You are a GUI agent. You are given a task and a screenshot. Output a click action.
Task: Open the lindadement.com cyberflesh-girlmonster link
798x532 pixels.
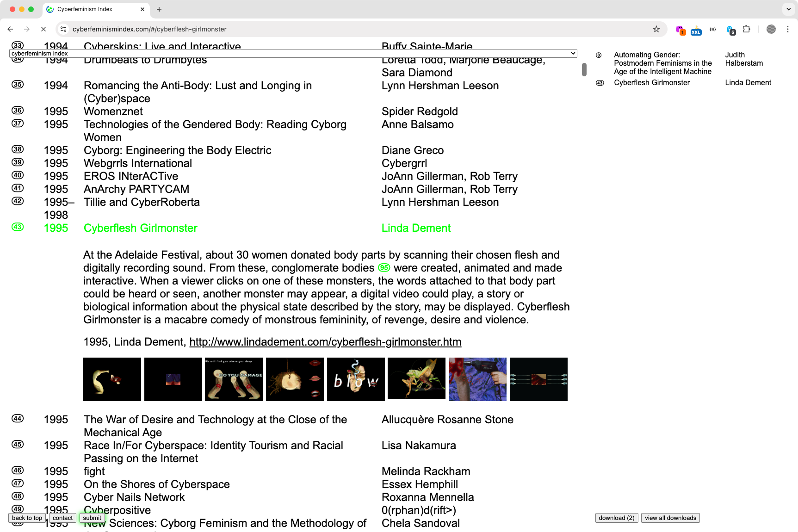click(x=325, y=342)
